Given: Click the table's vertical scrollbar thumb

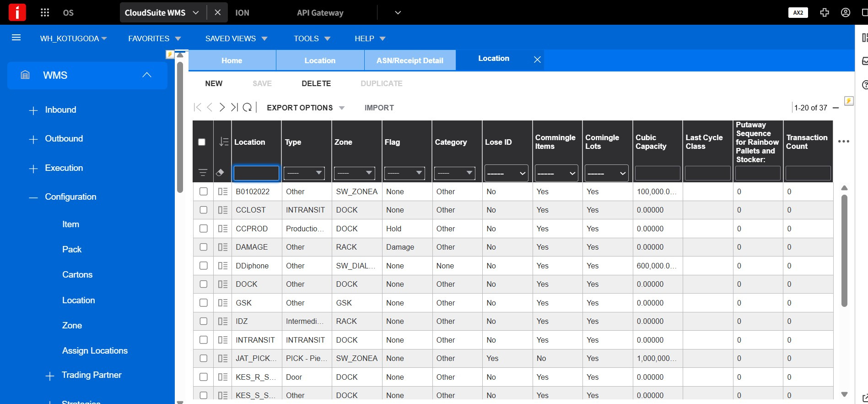Looking at the screenshot, I should (845, 251).
